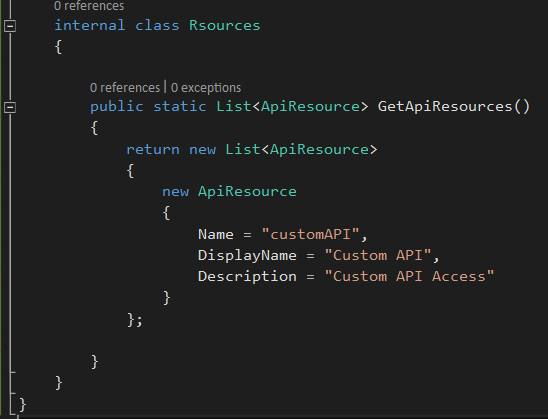
Task: Click the DisplayName property name
Action: point(247,255)
